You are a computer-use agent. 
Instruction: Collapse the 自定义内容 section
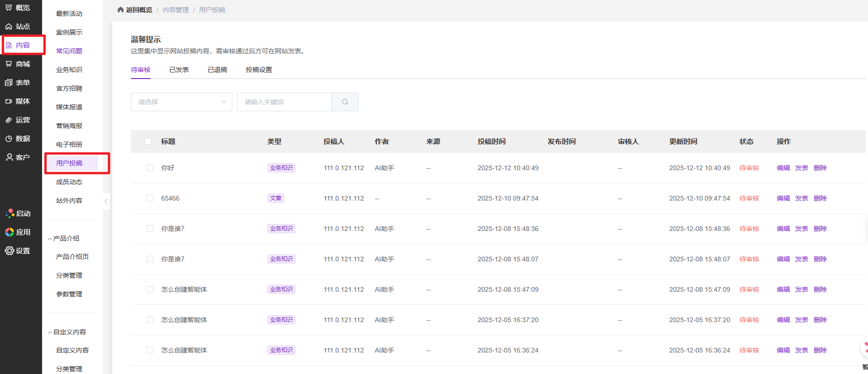(x=50, y=332)
